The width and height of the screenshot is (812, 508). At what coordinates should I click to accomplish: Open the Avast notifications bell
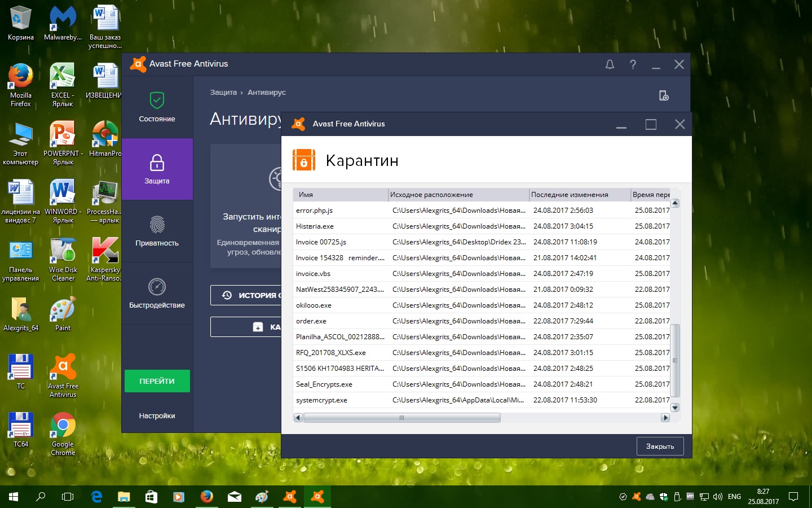pyautogui.click(x=610, y=64)
